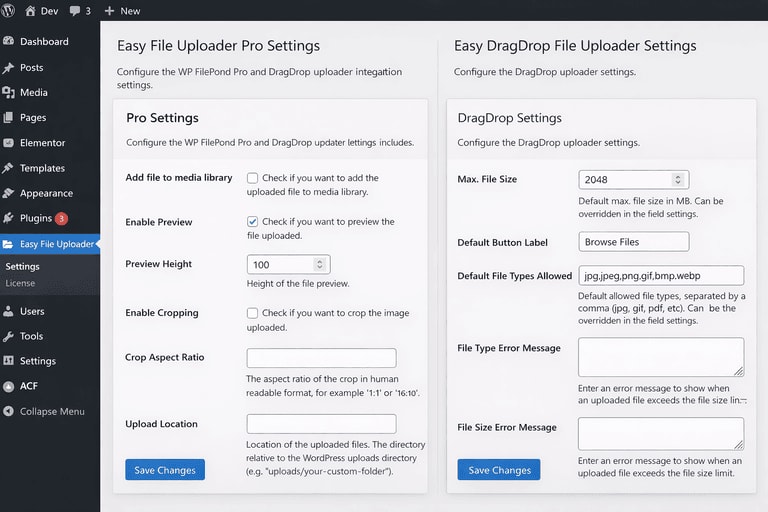Click the Templates icon in sidebar
This screenshot has height=512, width=768.
[8, 168]
